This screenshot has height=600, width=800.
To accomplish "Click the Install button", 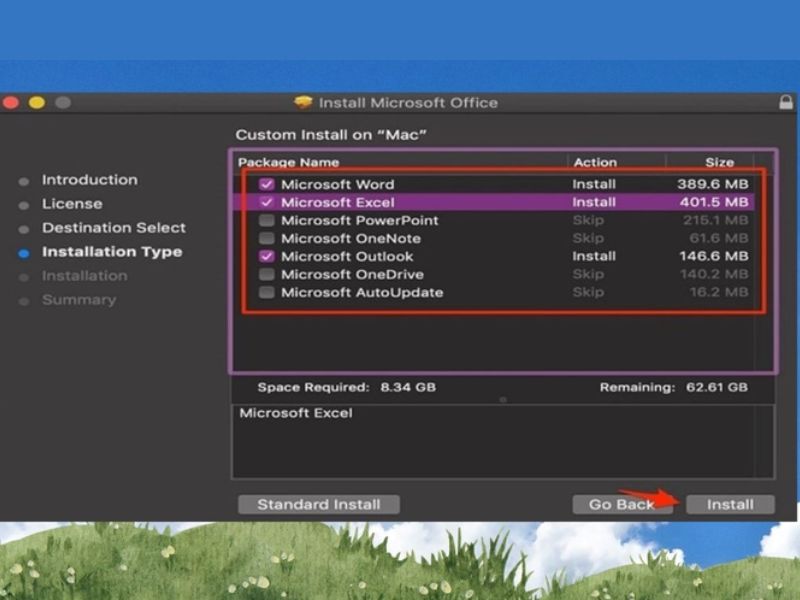I will click(x=730, y=505).
